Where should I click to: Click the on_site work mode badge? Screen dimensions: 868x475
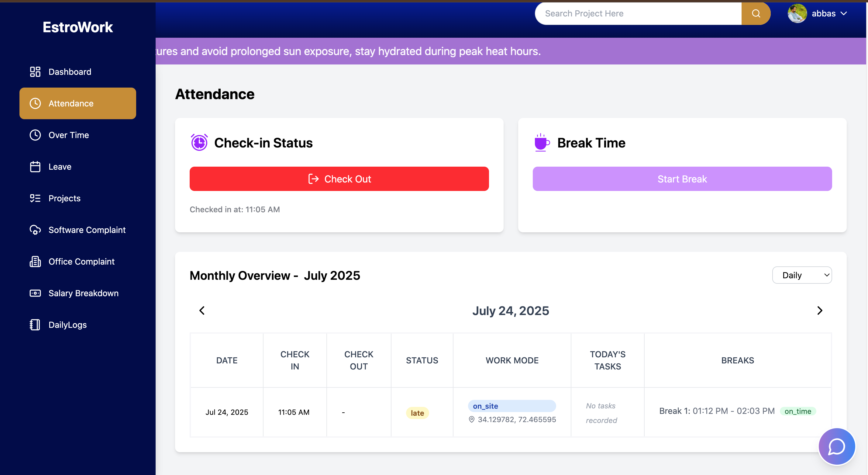pos(512,406)
